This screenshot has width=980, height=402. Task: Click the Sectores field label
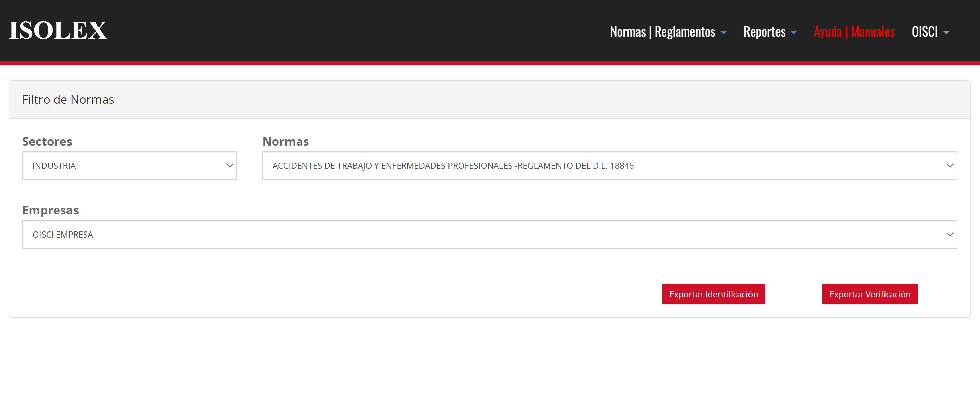(47, 141)
